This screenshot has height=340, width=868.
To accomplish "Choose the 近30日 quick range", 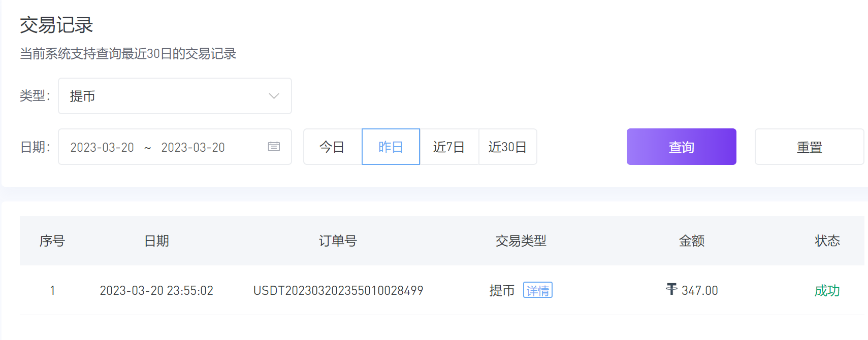I will click(x=507, y=147).
